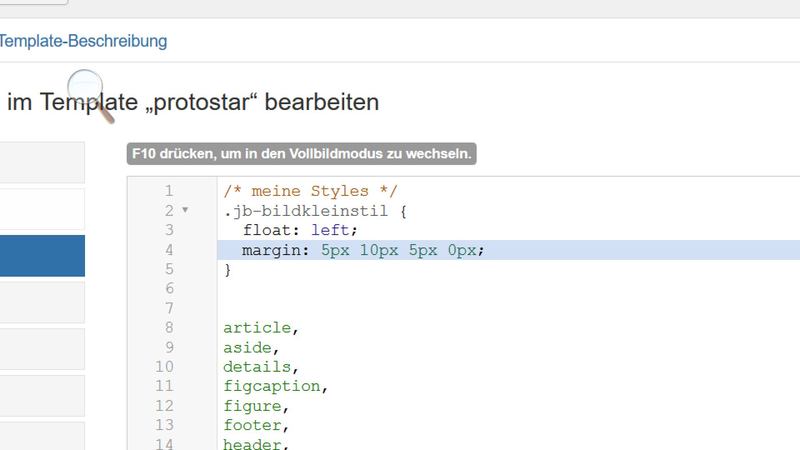The width and height of the screenshot is (800, 450).
Task: Collapse the code fold arrow on line 2
Action: (x=185, y=210)
